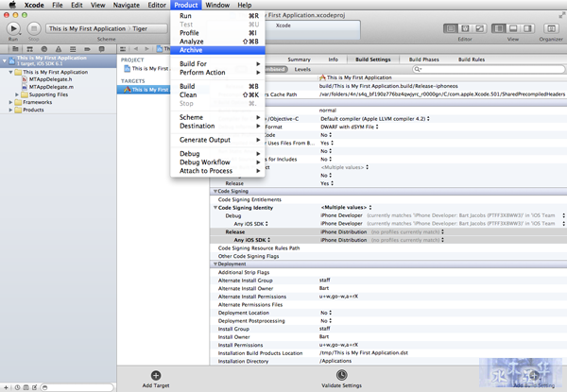Switch to the Build Phases tab

(x=423, y=60)
